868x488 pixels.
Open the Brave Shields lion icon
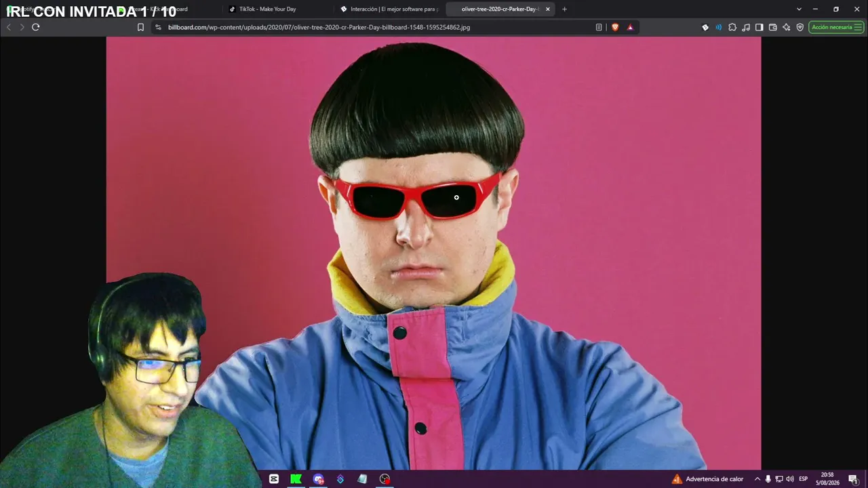pos(615,27)
